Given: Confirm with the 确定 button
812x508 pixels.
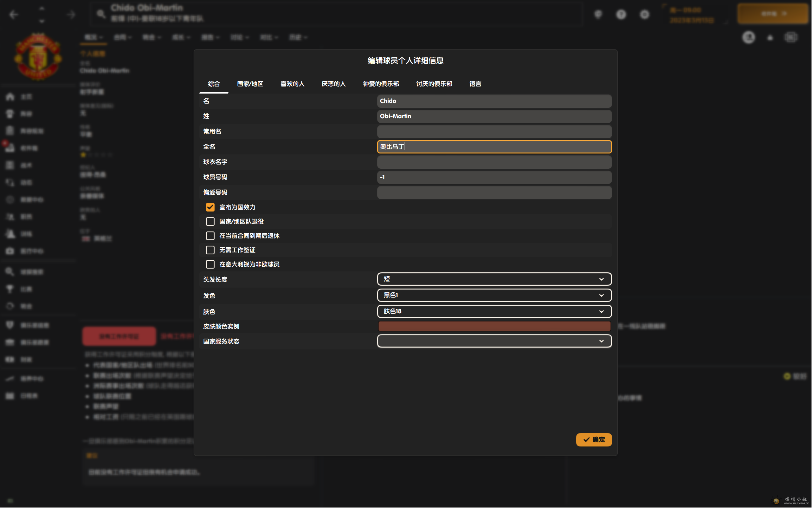Looking at the screenshot, I should click(x=594, y=440).
